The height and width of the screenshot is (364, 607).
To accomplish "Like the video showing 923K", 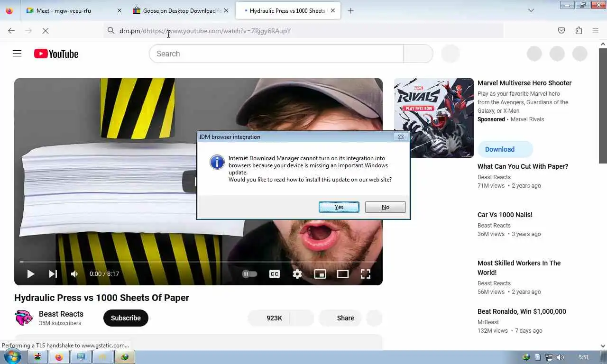I will pyautogui.click(x=268, y=318).
